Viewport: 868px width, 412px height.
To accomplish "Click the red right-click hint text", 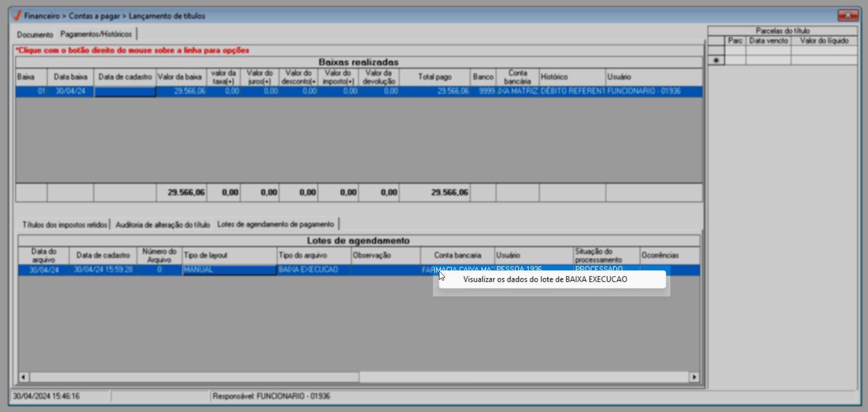I will tap(133, 51).
